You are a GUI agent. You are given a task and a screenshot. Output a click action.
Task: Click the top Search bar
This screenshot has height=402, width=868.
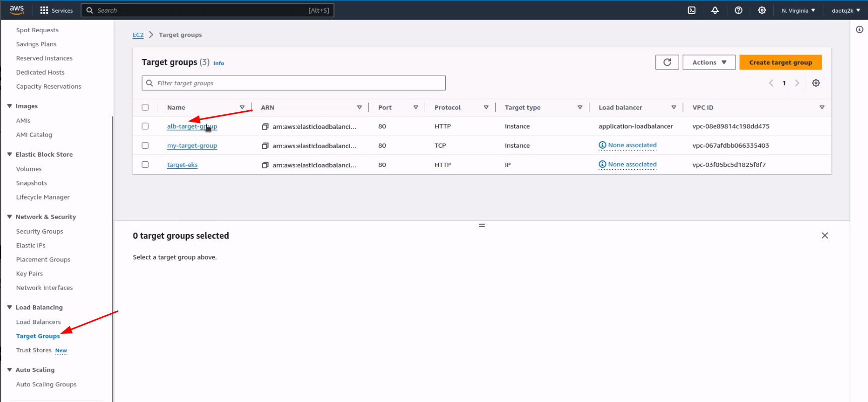coord(207,10)
